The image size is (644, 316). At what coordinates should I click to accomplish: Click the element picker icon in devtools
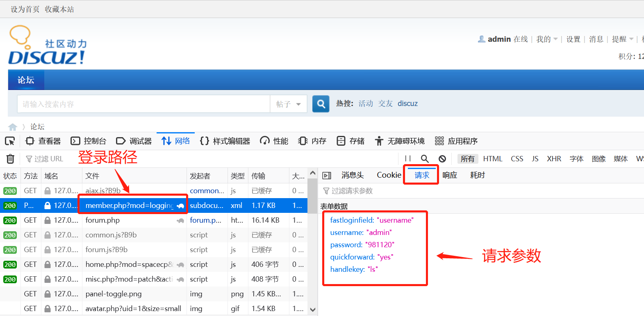click(x=10, y=141)
